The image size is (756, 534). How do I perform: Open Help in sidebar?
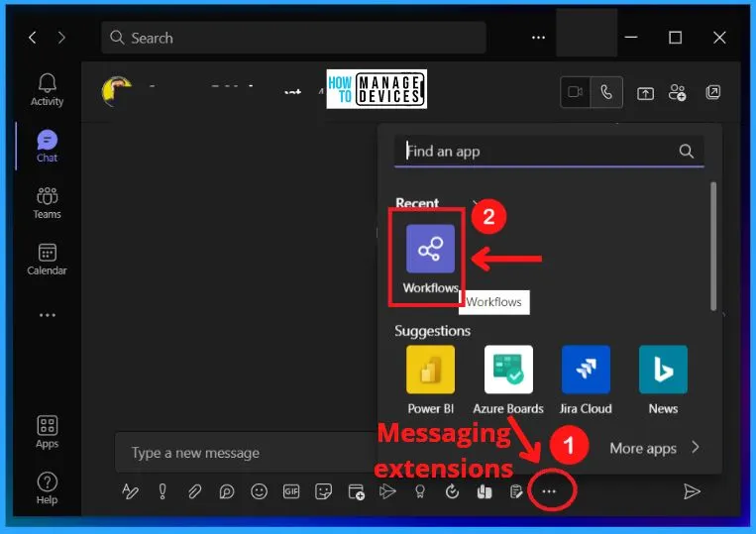[47, 488]
